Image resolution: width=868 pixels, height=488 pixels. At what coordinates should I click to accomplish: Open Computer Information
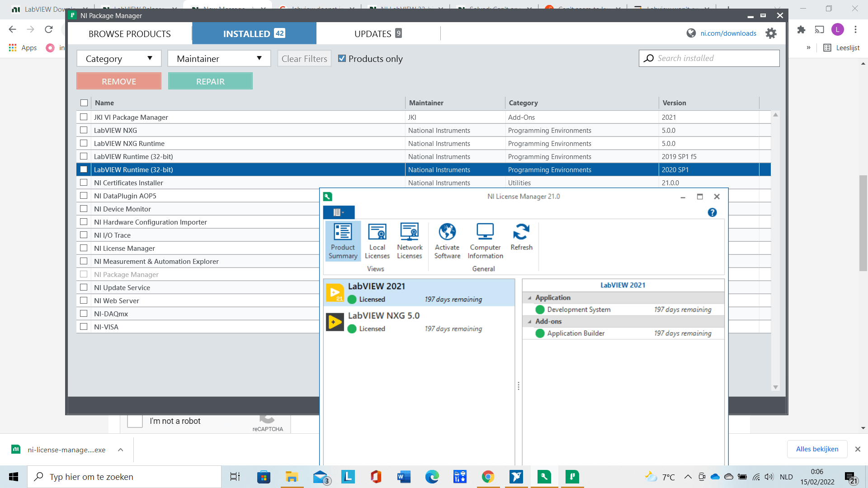485,241
